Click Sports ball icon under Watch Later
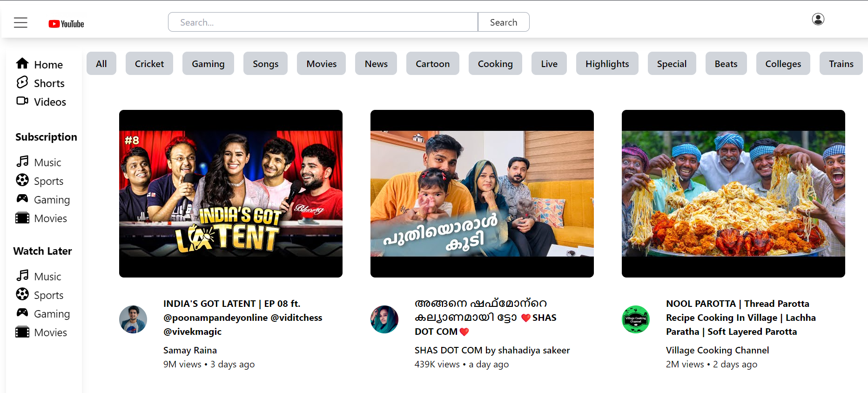Image resolution: width=868 pixels, height=393 pixels. [x=22, y=294]
